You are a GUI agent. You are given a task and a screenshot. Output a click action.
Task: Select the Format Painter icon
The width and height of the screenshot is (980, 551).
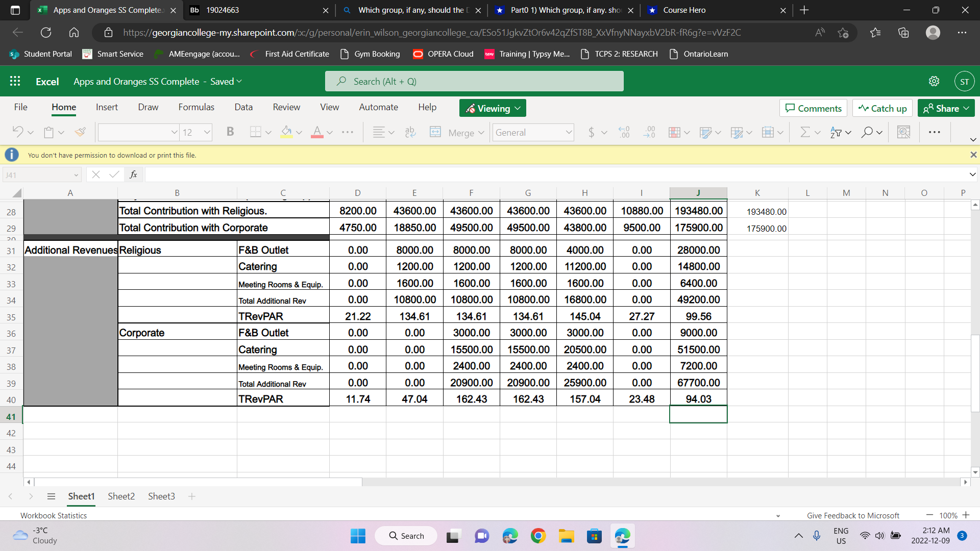(x=80, y=132)
